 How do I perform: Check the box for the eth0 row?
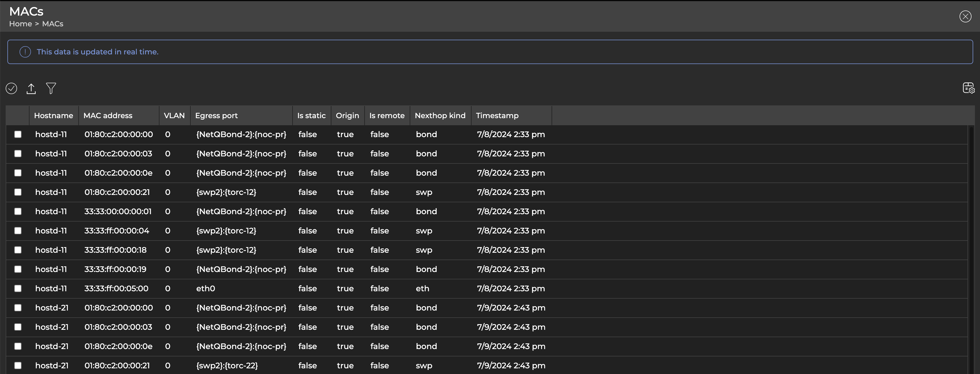coord(18,288)
